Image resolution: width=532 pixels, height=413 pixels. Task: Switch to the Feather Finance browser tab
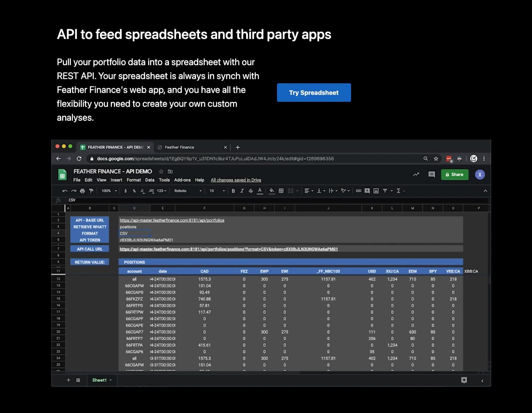click(x=192, y=147)
